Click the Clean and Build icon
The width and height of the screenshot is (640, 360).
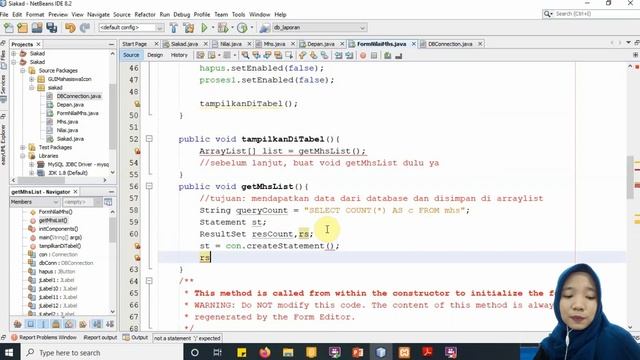tap(189, 27)
